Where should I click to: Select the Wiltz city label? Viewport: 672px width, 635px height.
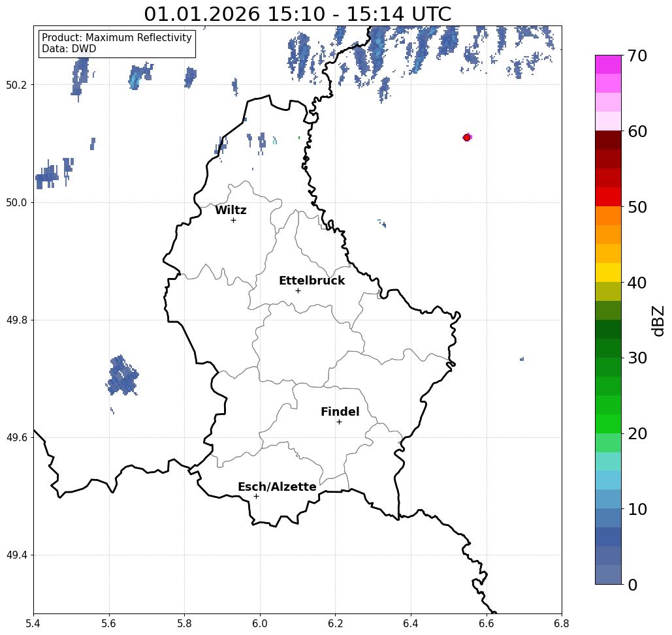pyautogui.click(x=231, y=210)
